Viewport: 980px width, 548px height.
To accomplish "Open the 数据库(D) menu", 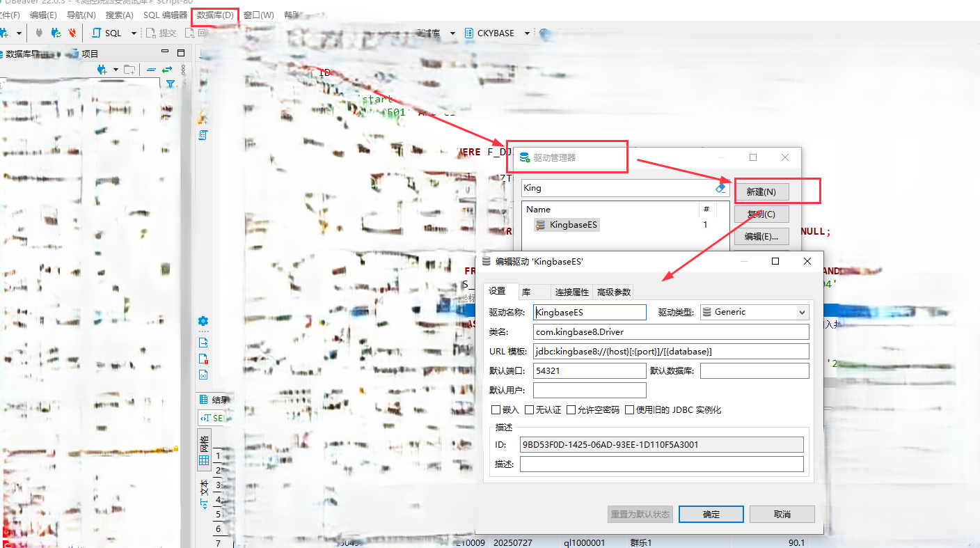I will pos(215,15).
